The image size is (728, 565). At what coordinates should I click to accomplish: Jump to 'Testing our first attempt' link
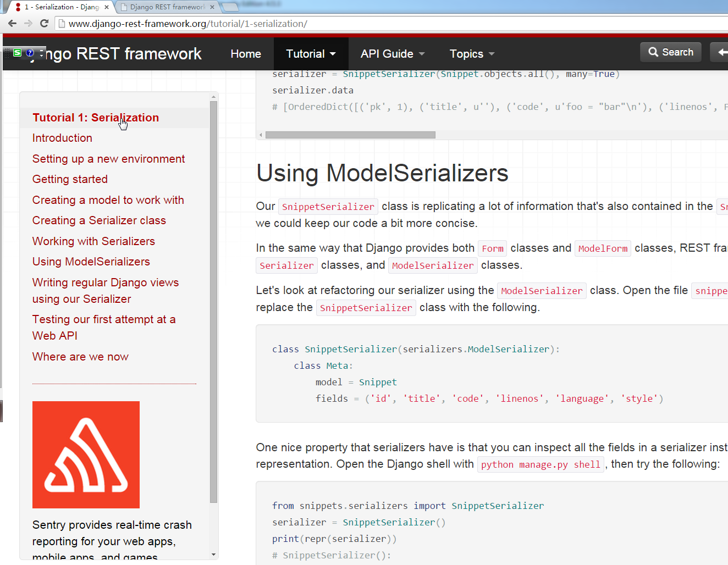pos(104,328)
